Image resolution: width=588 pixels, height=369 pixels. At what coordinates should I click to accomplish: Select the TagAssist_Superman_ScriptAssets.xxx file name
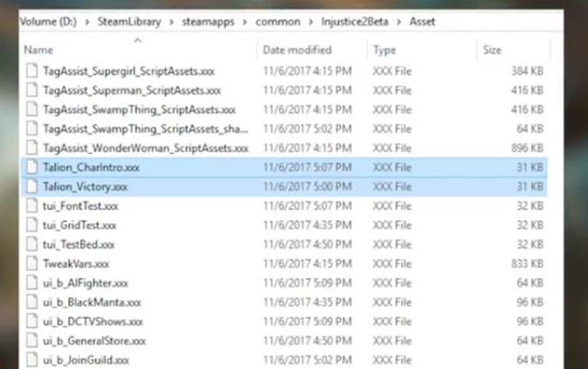(x=132, y=91)
